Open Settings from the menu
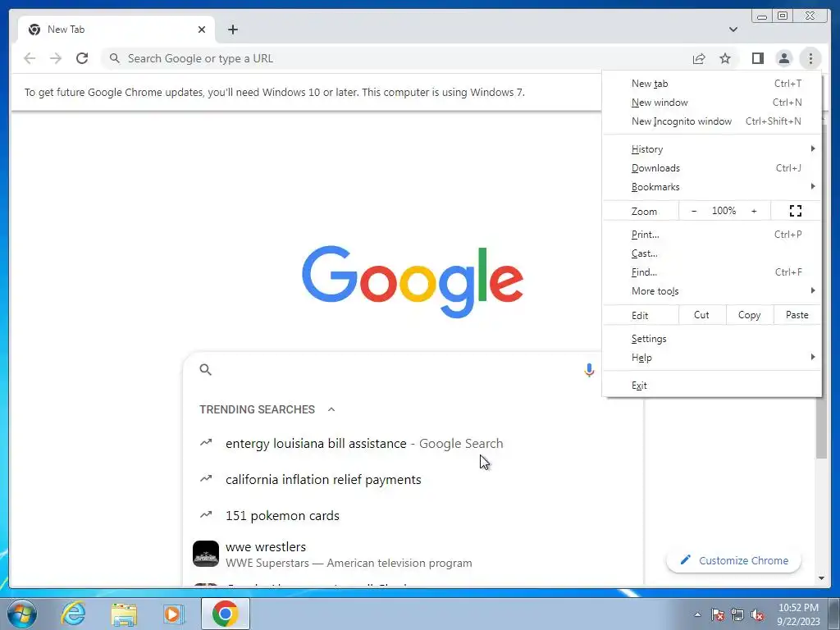The image size is (840, 630). pyautogui.click(x=712, y=339)
